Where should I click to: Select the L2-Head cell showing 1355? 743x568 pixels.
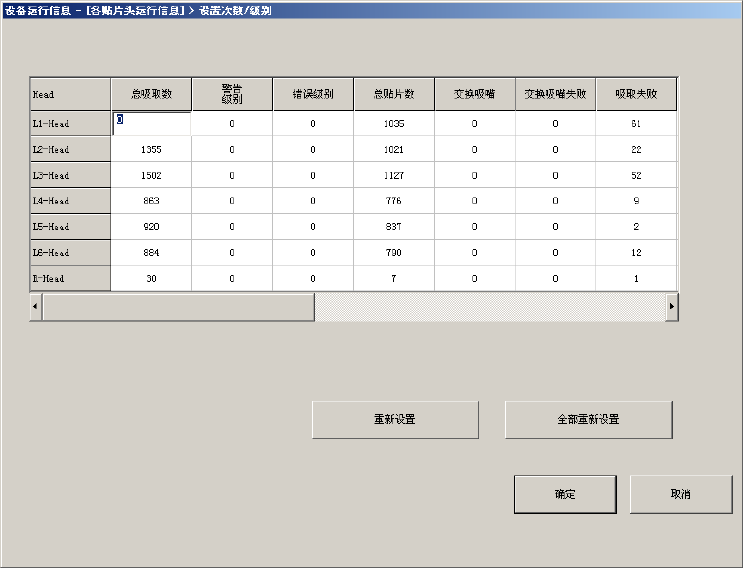click(152, 150)
